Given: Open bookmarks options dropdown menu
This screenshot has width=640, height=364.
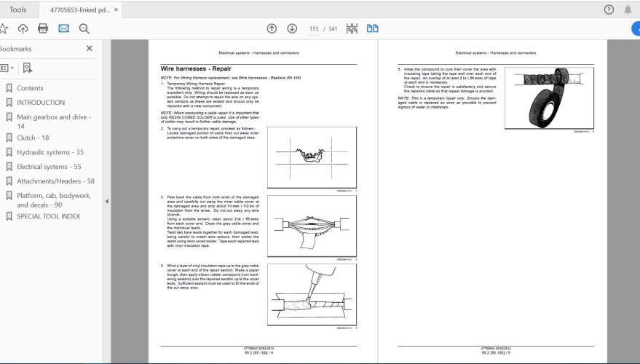Looking at the screenshot, I should (6, 68).
